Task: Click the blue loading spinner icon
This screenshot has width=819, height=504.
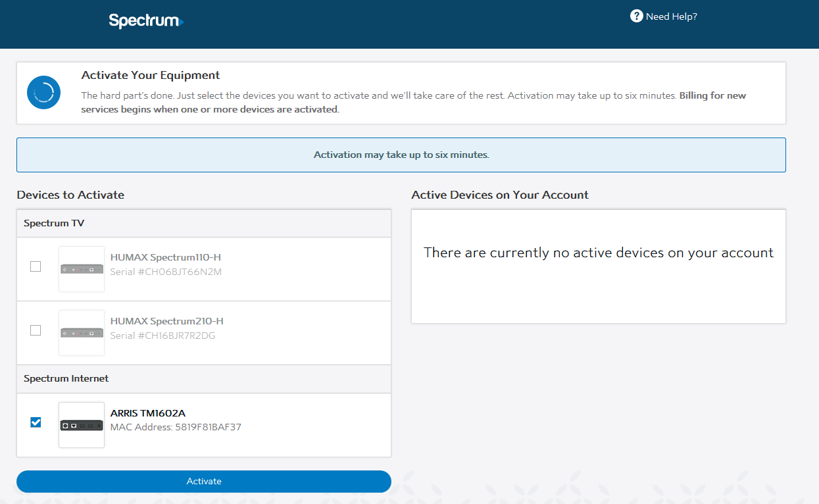Action: pyautogui.click(x=44, y=93)
